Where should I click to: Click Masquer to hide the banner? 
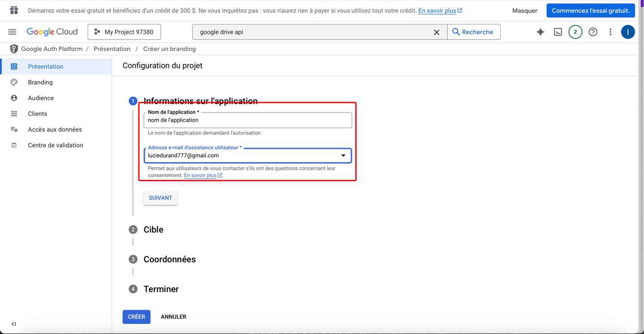tap(524, 11)
